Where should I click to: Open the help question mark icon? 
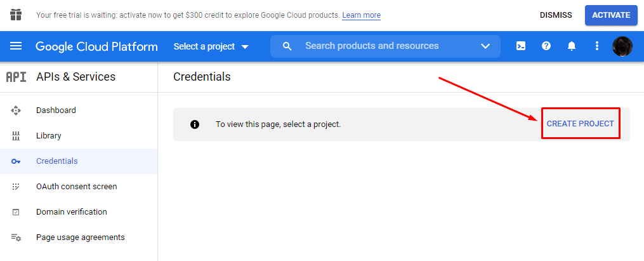click(x=546, y=46)
